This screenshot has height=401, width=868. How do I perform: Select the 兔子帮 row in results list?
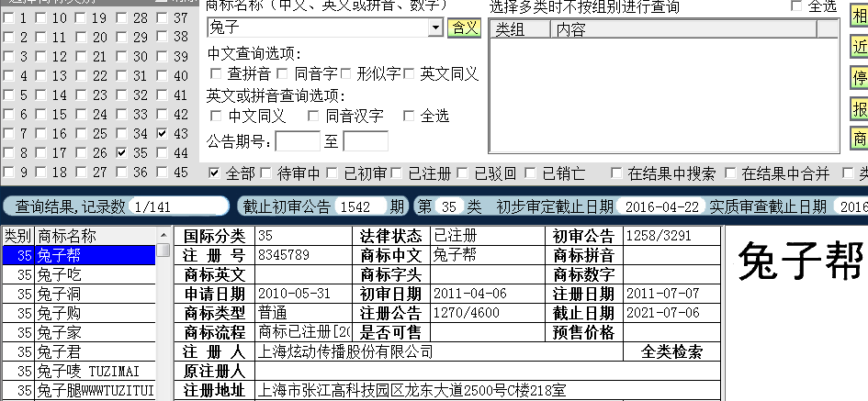point(79,255)
